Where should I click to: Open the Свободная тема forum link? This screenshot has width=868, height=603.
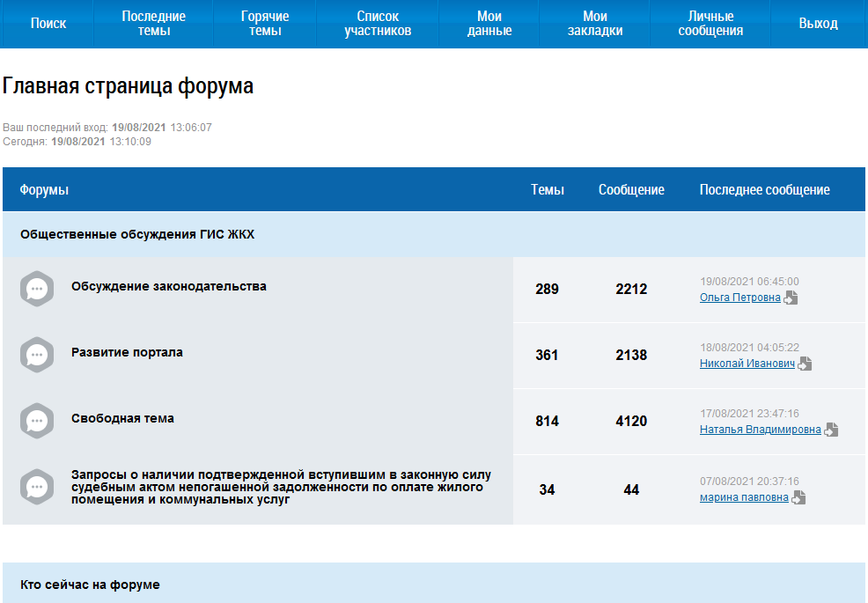pos(122,418)
